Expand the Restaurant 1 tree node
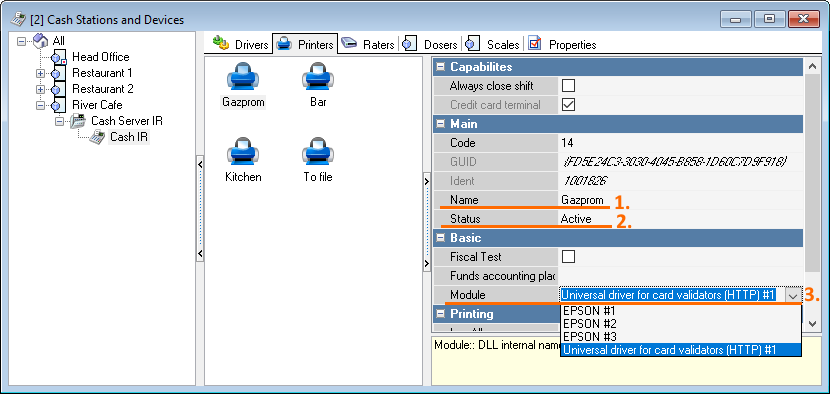The height and width of the screenshot is (394, 830). (x=41, y=73)
